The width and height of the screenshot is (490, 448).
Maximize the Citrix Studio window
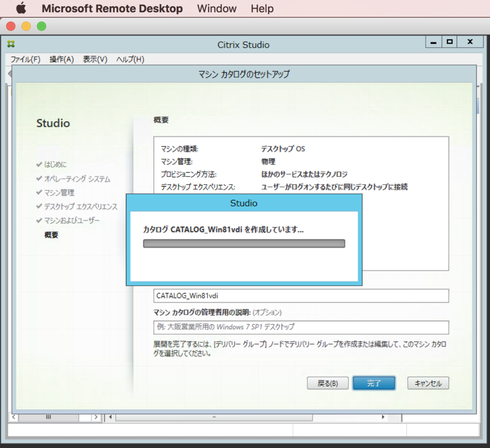(449, 42)
